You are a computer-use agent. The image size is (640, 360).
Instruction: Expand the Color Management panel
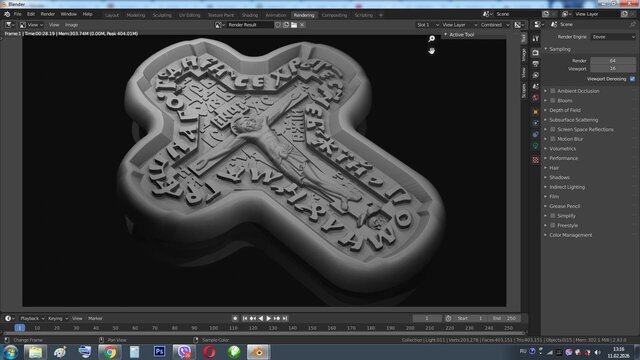click(570, 235)
